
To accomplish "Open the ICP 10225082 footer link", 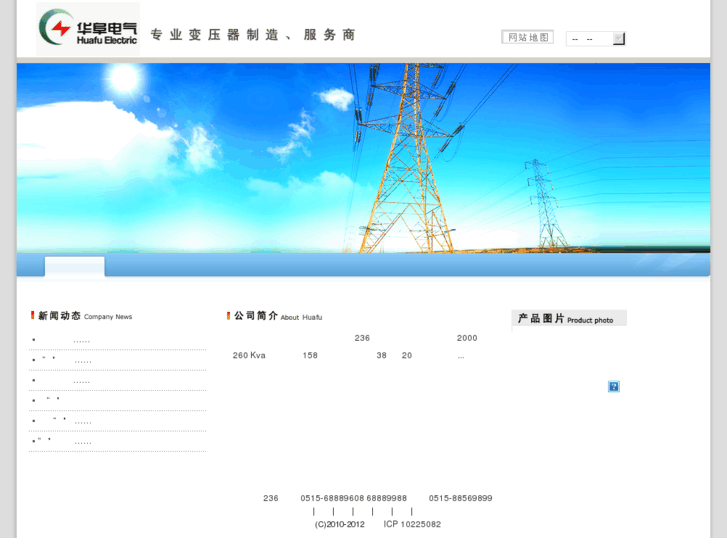I will [x=412, y=524].
